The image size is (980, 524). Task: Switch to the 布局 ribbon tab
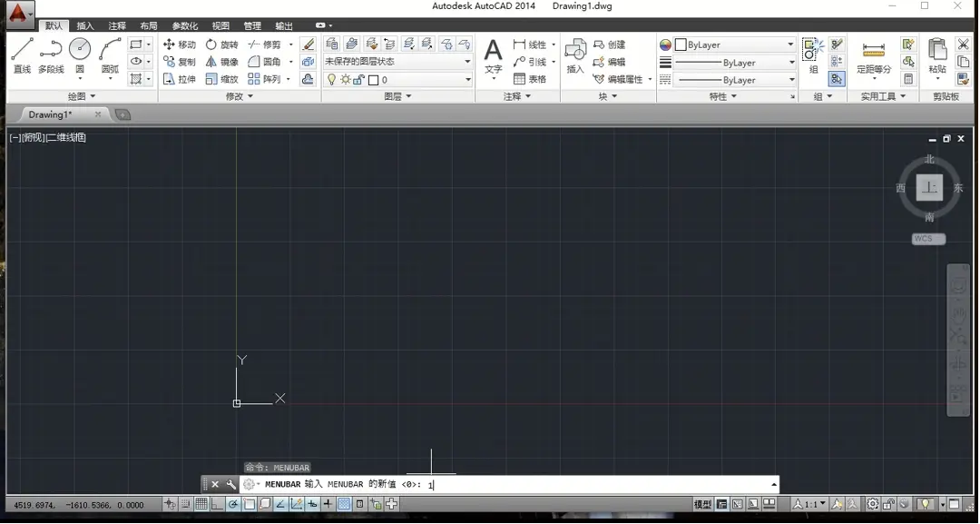tap(149, 25)
